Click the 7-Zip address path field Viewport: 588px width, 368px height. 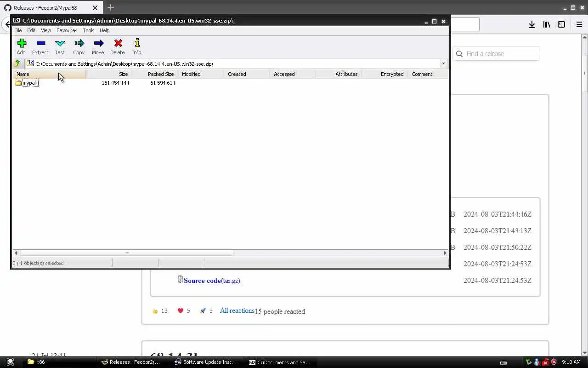point(233,63)
